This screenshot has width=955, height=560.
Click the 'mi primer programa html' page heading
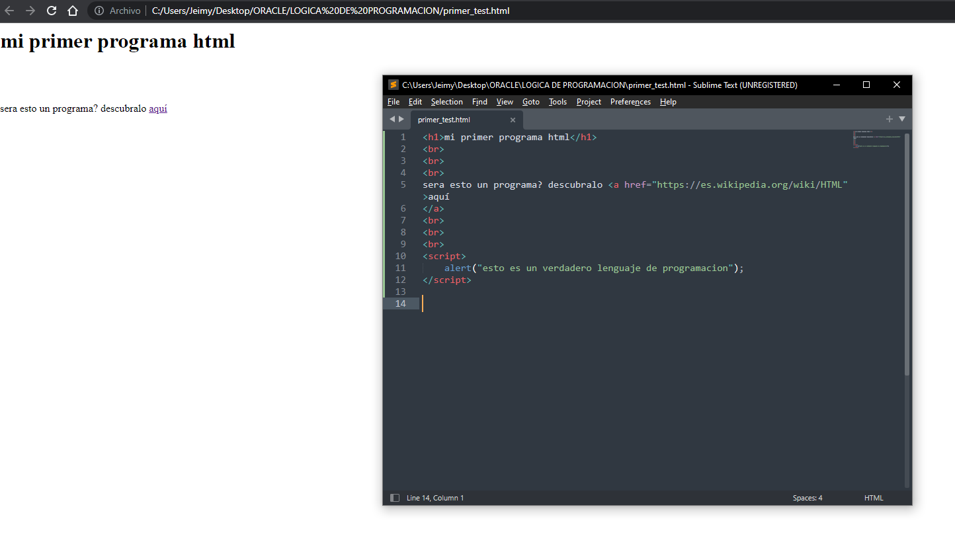(118, 41)
